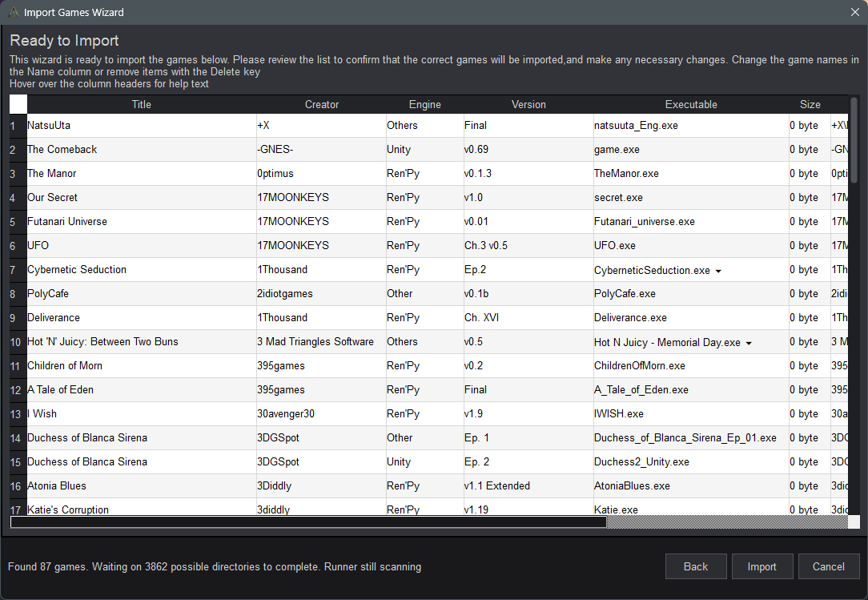
Task: Close the Import Games Wizard window
Action: [x=854, y=12]
